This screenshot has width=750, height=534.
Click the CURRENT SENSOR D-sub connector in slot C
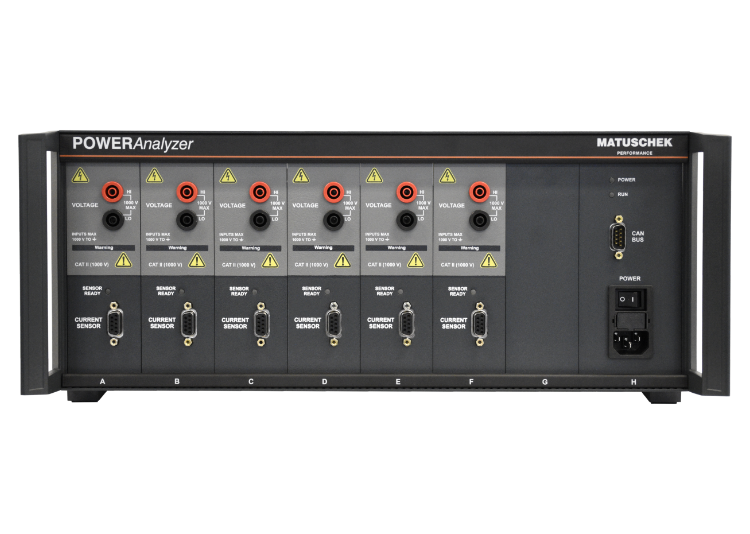click(x=261, y=324)
